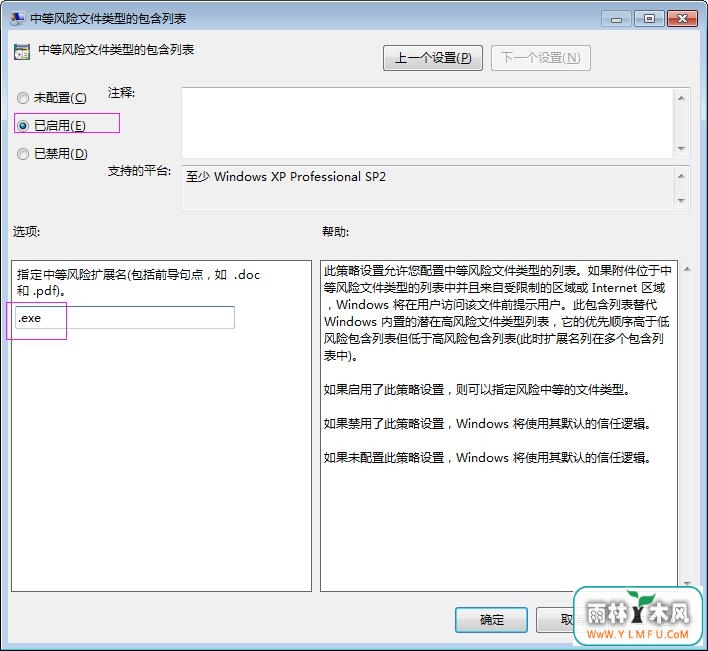Click into the 注释 comment text area
The image size is (708, 651).
point(427,123)
